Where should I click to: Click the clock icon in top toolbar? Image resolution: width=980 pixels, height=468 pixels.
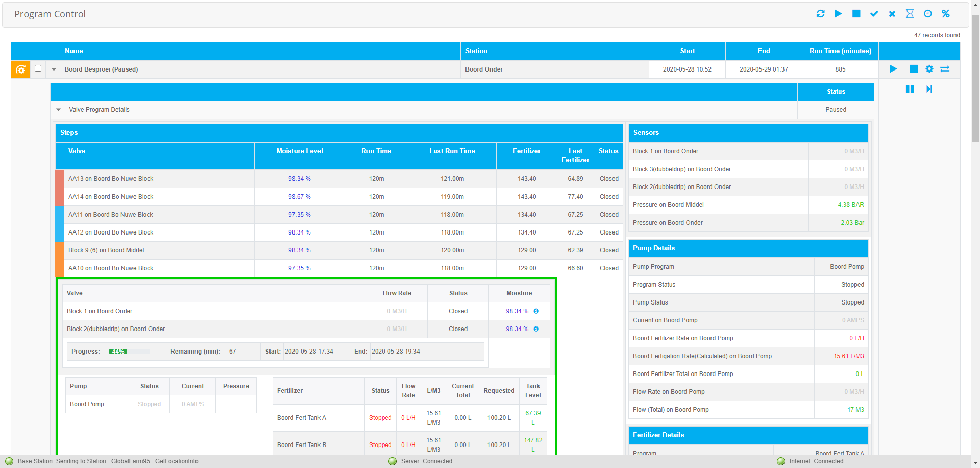pos(927,14)
